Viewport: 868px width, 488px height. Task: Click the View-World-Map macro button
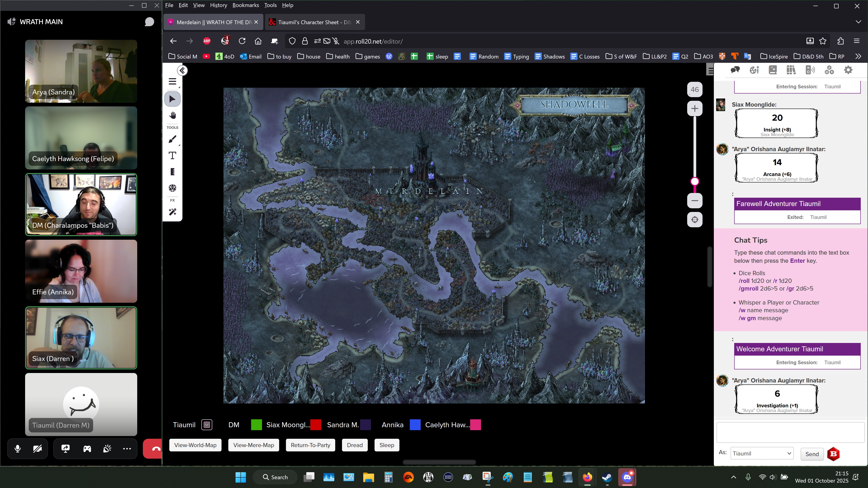click(195, 445)
